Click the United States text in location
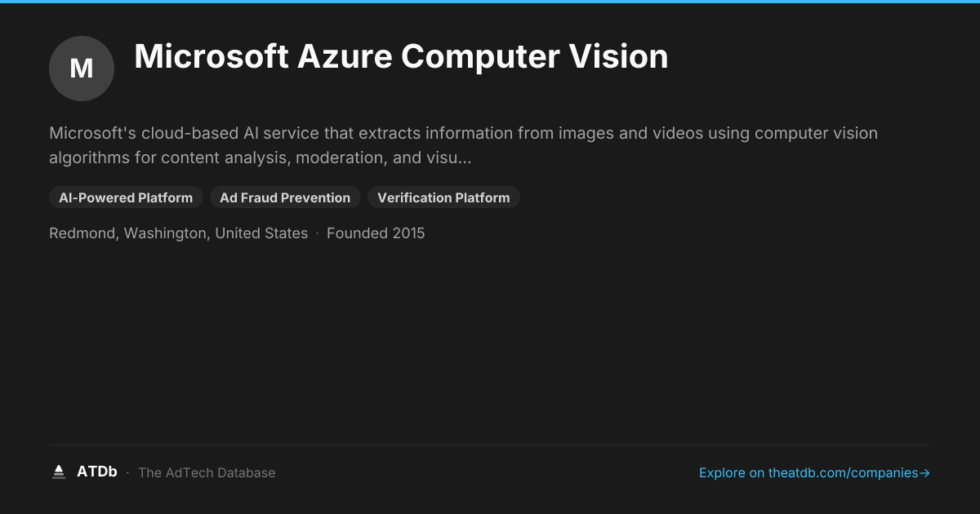This screenshot has height=514, width=980. tap(261, 233)
